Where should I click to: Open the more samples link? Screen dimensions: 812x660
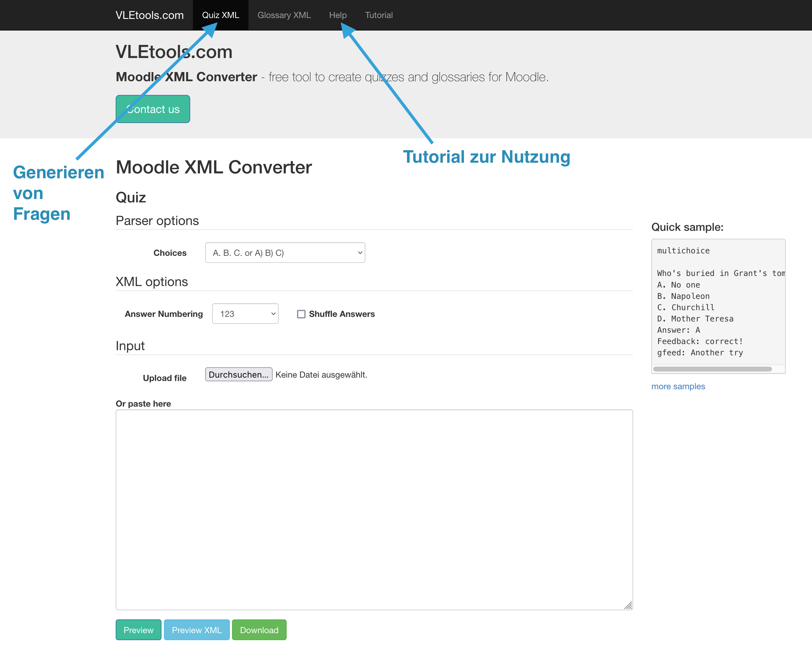coord(678,386)
